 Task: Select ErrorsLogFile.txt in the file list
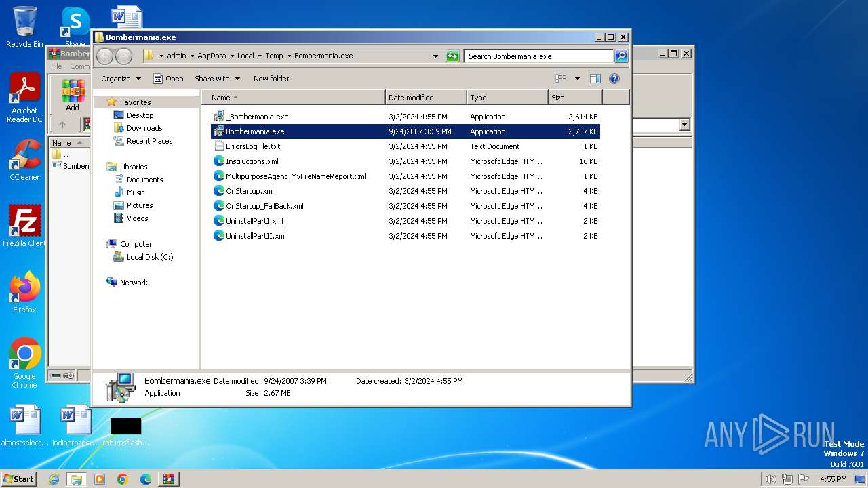(x=406, y=146)
